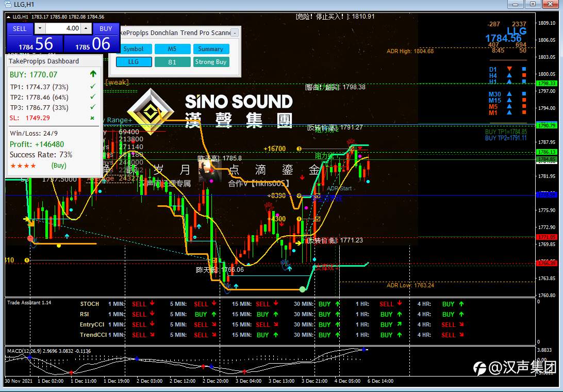Screen dimensions: 563x392
Task: Click the 6 Dec 14:00 time axis label
Action: coord(380,381)
